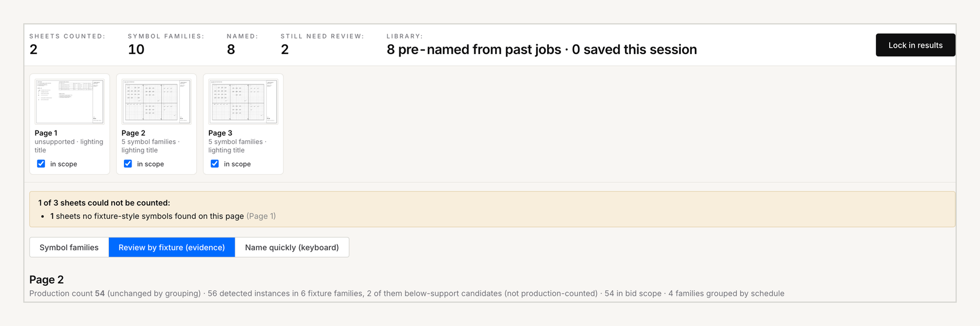This screenshot has width=980, height=326.
Task: Uncheck in scope for Page 1
Action: click(x=41, y=164)
